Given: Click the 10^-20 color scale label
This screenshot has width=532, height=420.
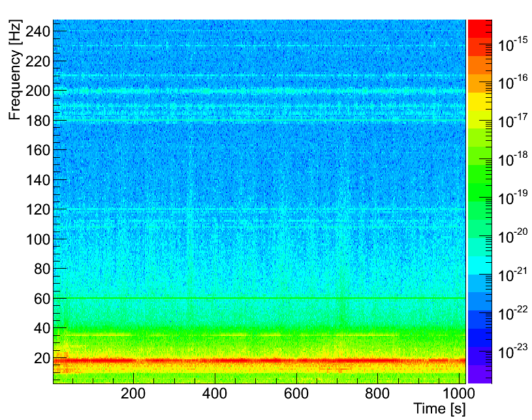Looking at the screenshot, I should click(x=512, y=236).
